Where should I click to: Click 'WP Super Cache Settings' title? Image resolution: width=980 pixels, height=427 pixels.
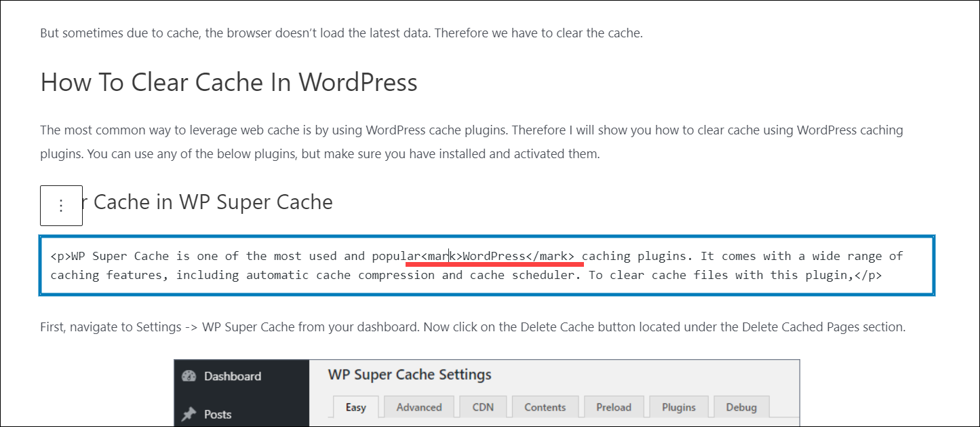tap(410, 375)
